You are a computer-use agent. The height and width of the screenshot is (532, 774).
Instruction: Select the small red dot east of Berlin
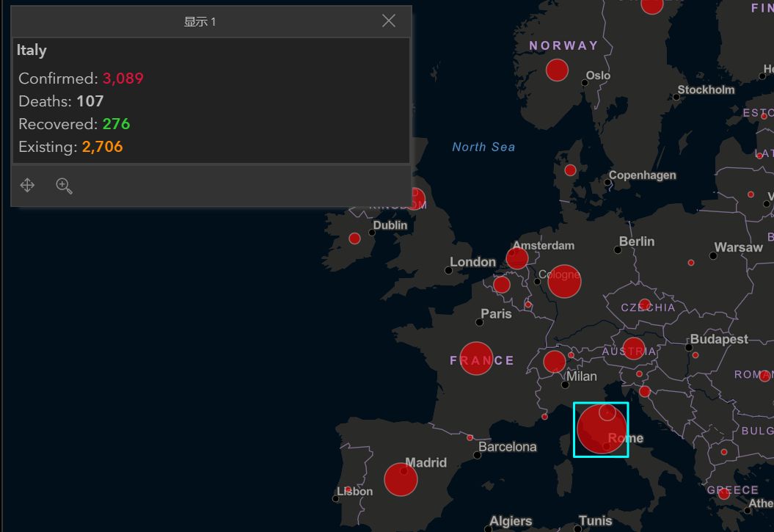point(690,263)
